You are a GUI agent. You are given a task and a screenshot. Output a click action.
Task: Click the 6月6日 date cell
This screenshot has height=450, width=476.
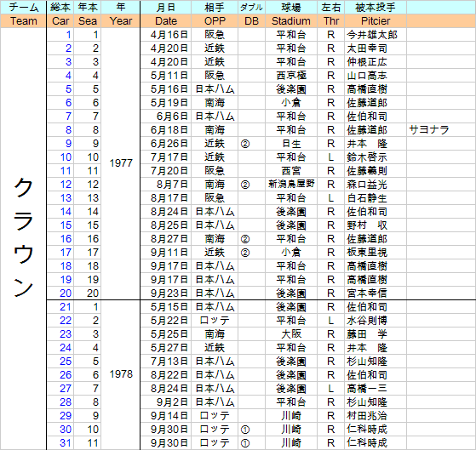(166, 117)
